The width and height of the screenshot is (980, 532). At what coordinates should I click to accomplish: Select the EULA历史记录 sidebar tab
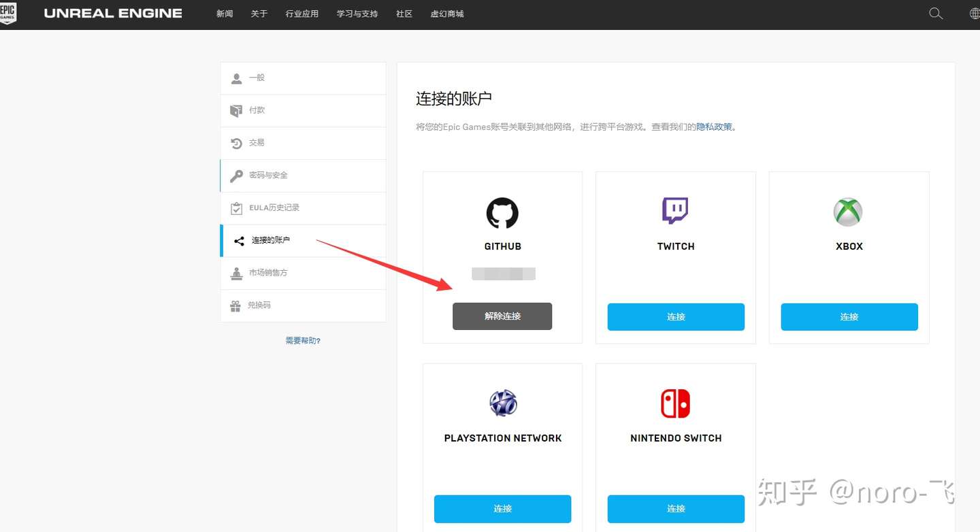click(303, 208)
